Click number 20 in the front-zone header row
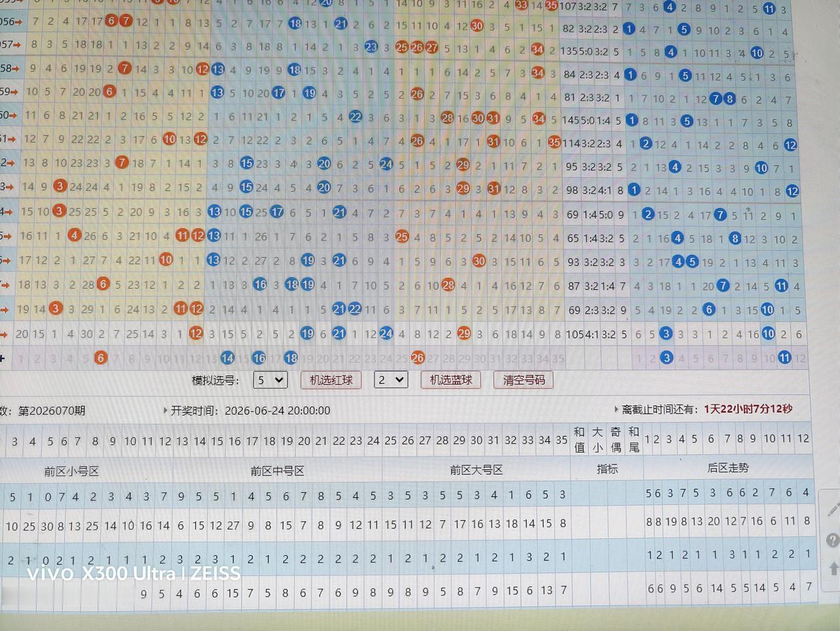 pos(304,441)
